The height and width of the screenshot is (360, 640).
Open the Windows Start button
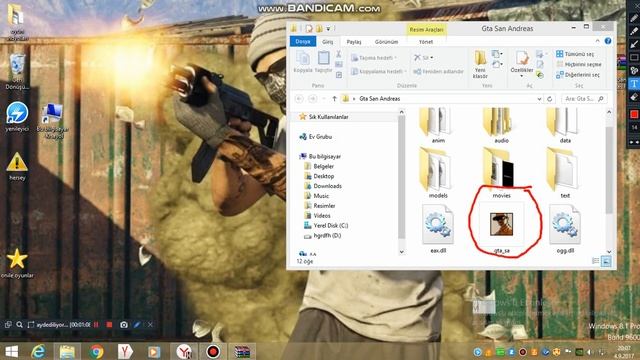click(11, 351)
